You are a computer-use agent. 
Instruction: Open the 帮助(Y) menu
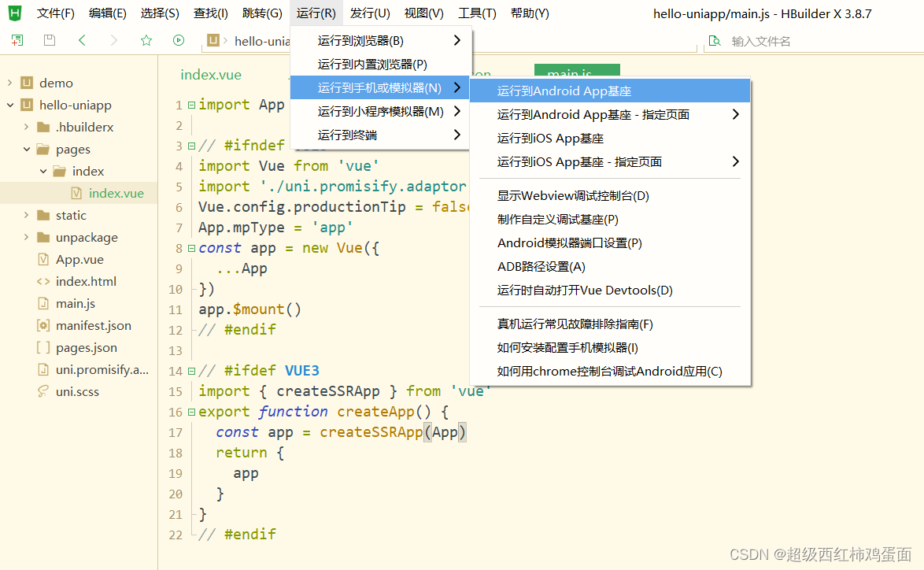(530, 13)
